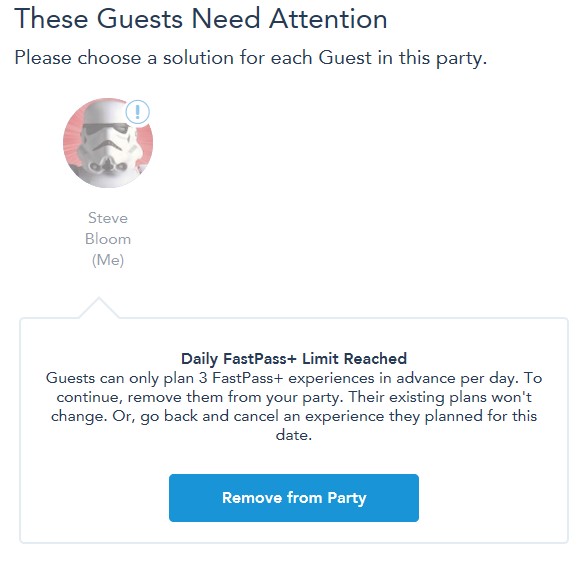The height and width of the screenshot is (565, 583).
Task: Click the (Me) label under guest name
Action: (x=108, y=260)
